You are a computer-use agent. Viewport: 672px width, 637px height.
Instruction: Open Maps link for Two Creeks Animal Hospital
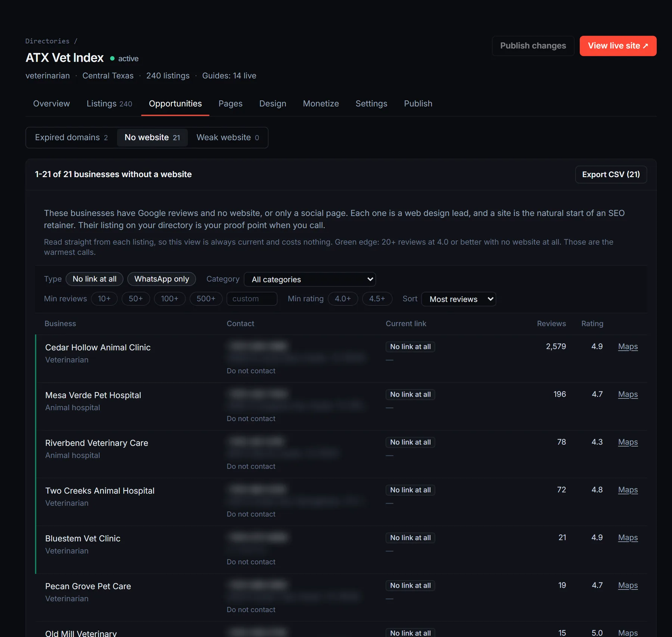click(628, 490)
